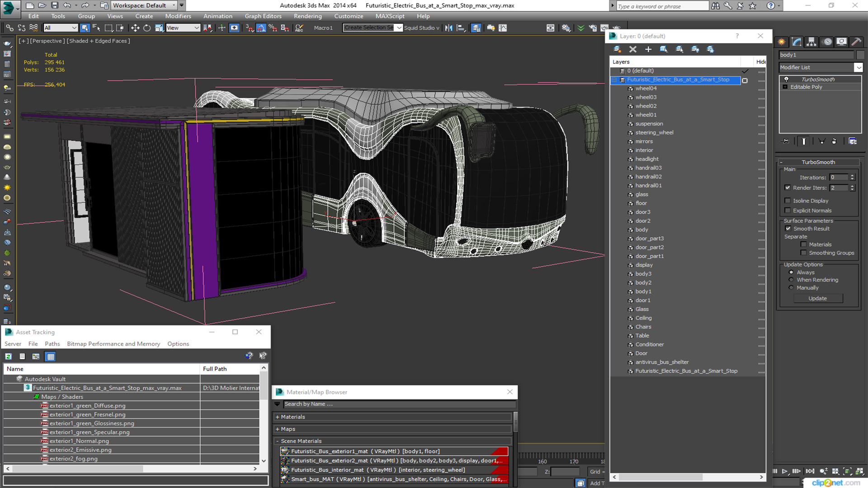
Task: Click the Select and Rotate tool
Action: (147, 28)
